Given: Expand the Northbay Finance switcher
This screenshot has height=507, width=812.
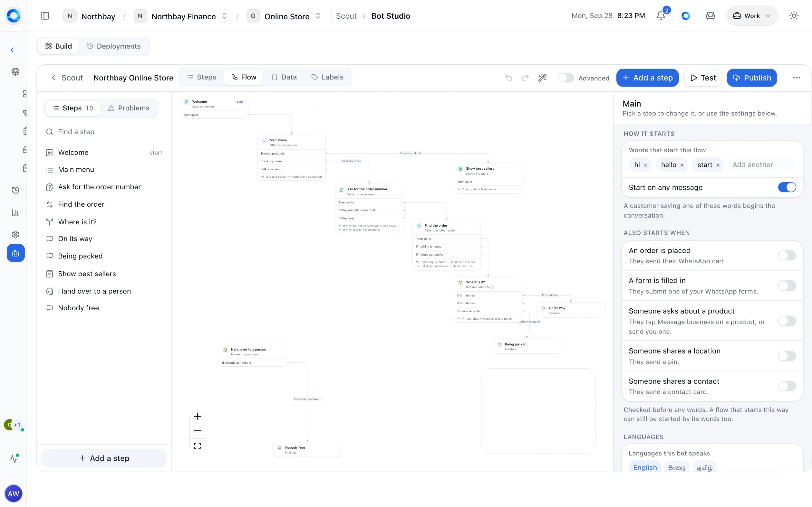Looking at the screenshot, I should [225, 16].
